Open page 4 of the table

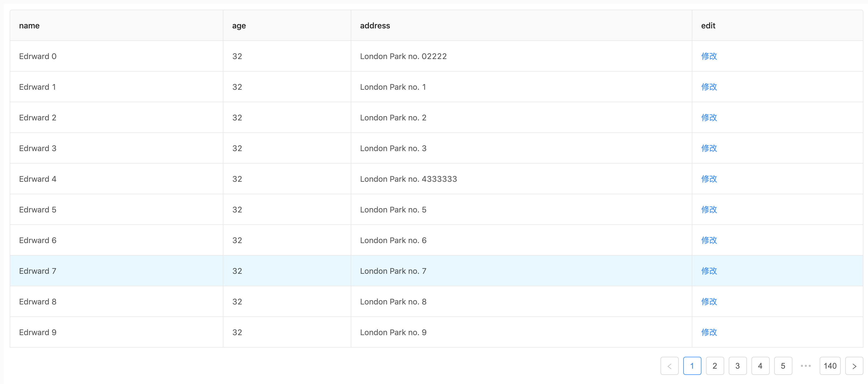(760, 366)
